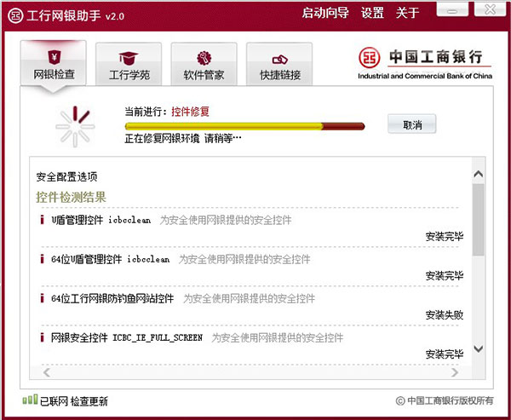The width and height of the screenshot is (511, 420).
Task: Click 安装完毕 status under 网银安全控件
Action: [445, 354]
